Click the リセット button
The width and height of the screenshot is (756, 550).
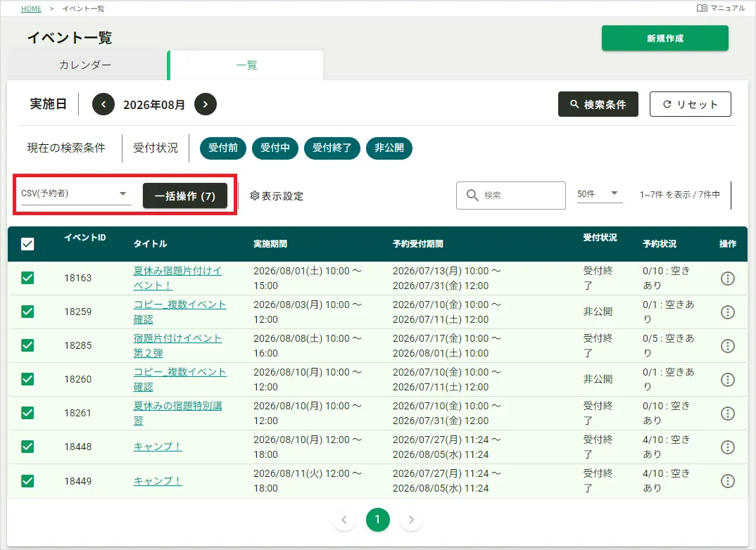(690, 104)
